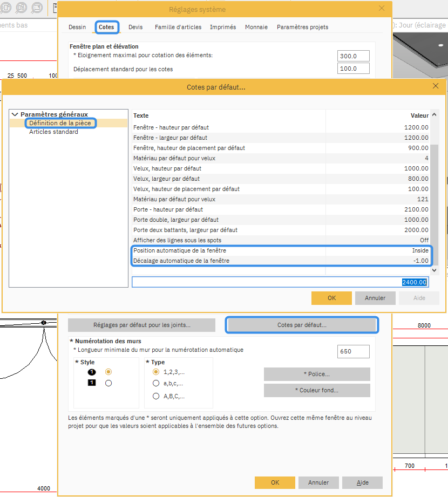
Task: Click the rightmost magnifier icon in top toolbar
Action: (x=37, y=8)
